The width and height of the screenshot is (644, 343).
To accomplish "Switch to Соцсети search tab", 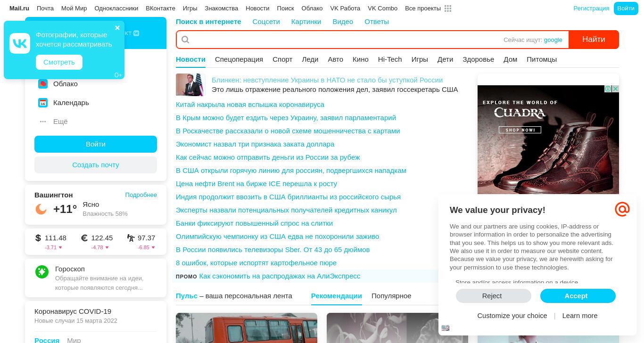I will pyautogui.click(x=266, y=22).
